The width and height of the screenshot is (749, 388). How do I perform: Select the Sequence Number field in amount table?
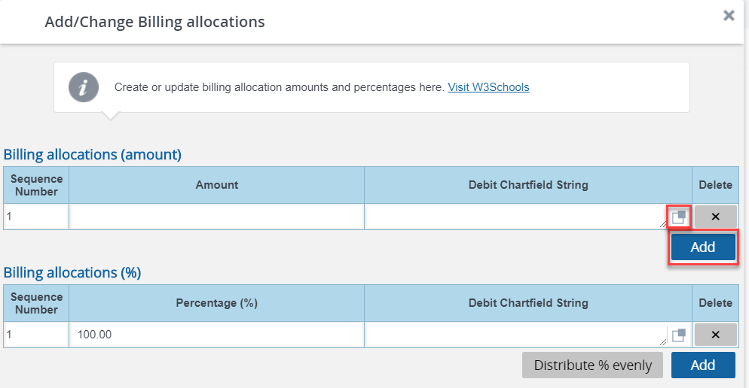(x=36, y=217)
